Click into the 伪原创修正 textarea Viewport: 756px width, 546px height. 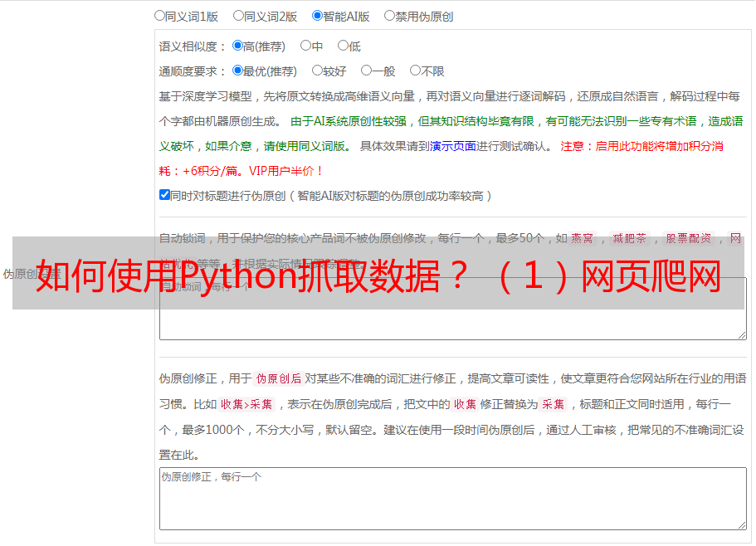(453, 499)
